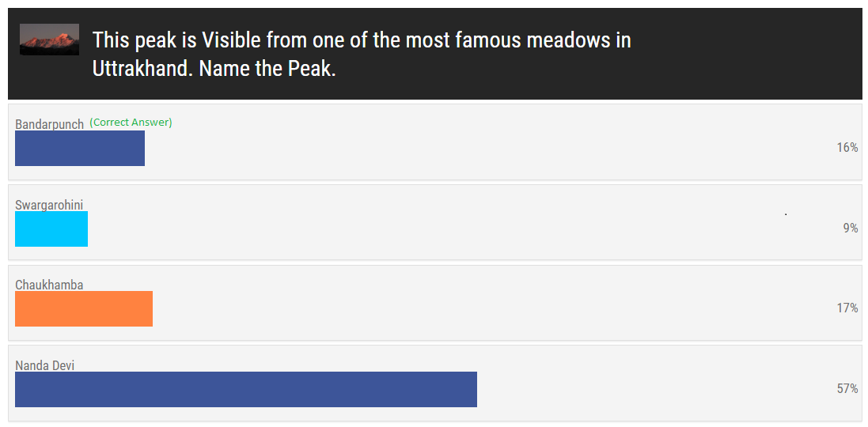Select the Nanda Devi answer label
Viewport: 868px width, 427px height.
44,365
